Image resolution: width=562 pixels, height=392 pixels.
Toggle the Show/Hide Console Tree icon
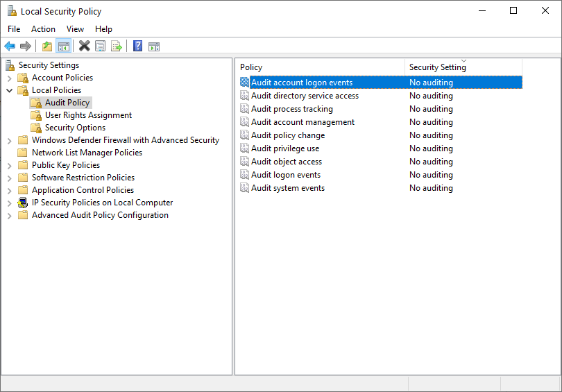pos(63,46)
